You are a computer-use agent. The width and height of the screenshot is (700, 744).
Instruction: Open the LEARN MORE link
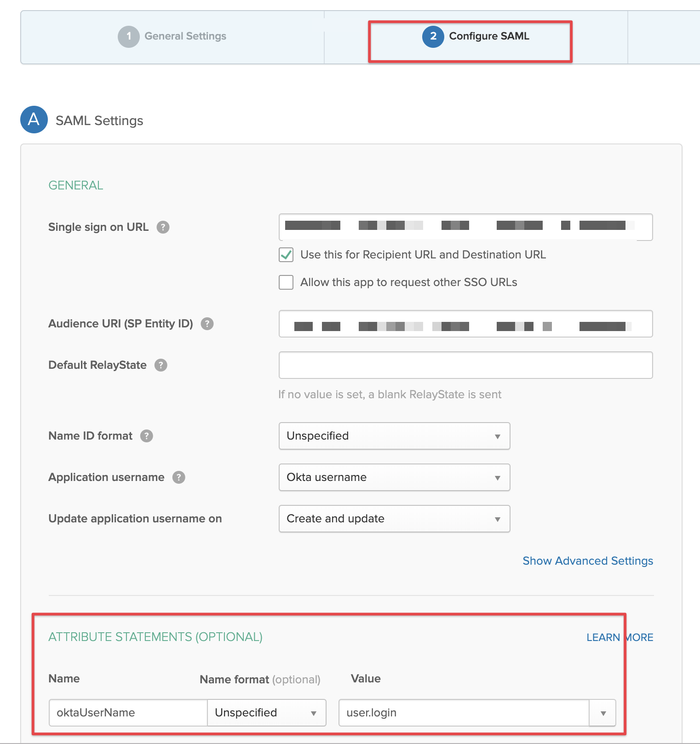619,637
